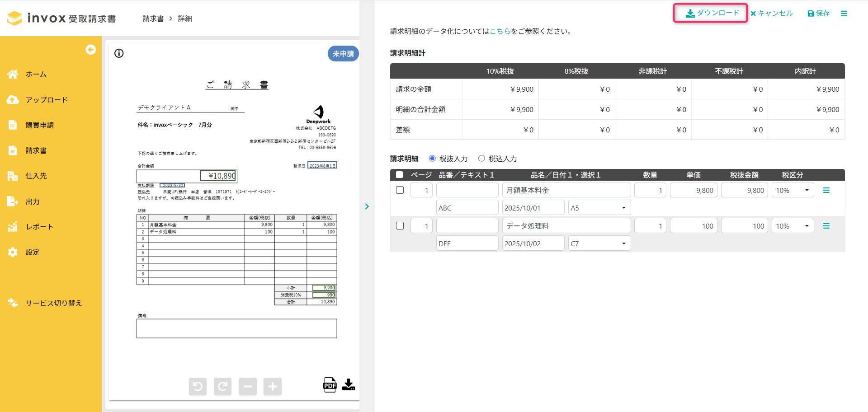
Task: Select the 税抜入力 radio option
Action: (x=432, y=159)
